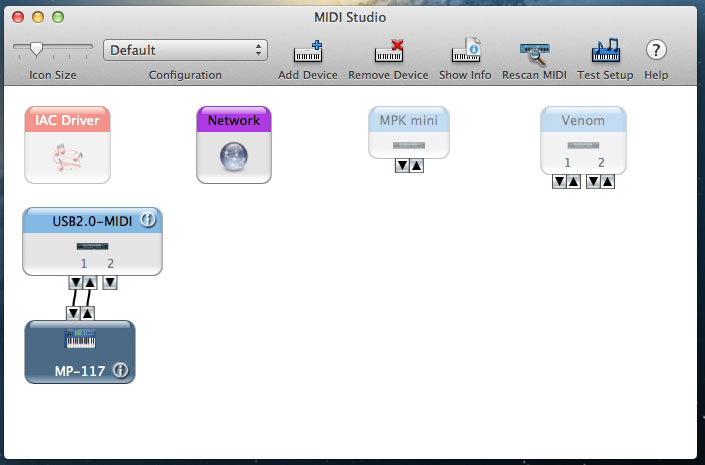Click the MP-117 synthesizer keyboard image
Screen dimensions: 705x465
tap(80, 338)
